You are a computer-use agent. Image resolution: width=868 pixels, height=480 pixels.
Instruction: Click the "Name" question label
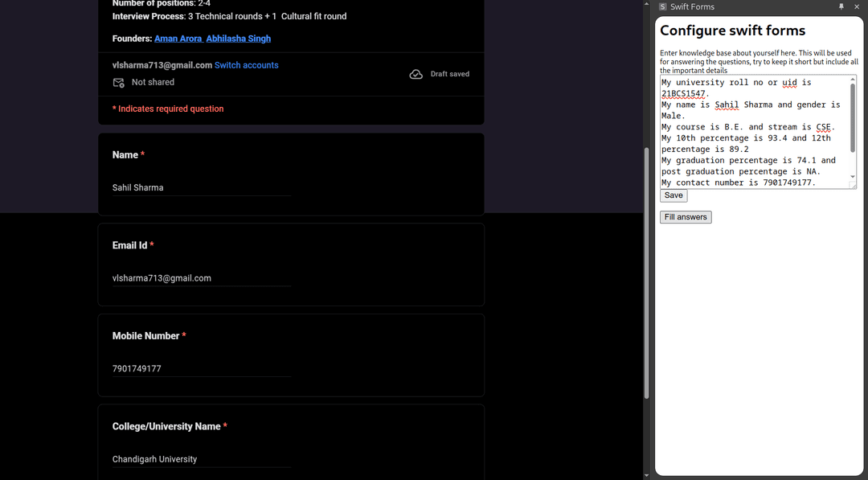[x=125, y=155]
